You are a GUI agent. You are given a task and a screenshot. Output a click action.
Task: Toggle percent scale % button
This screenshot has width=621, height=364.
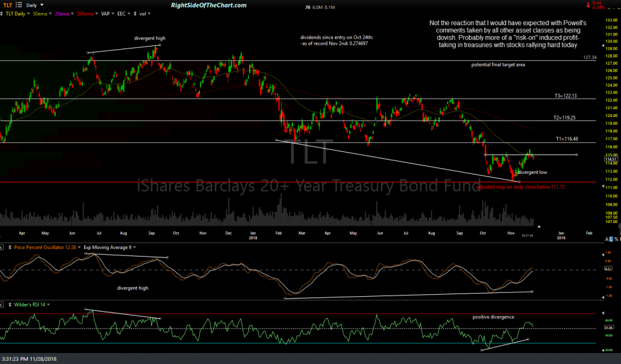coord(616,239)
